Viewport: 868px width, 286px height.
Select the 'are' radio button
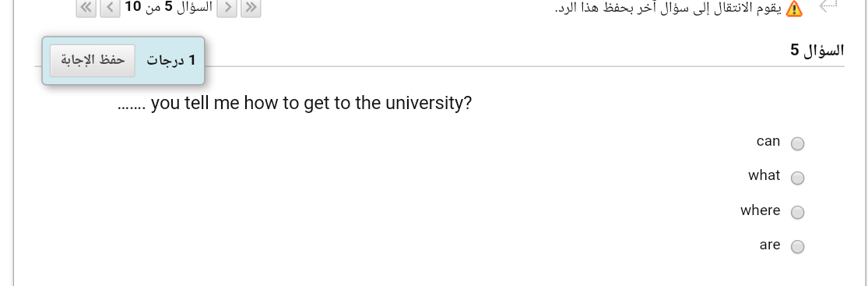pos(797,247)
